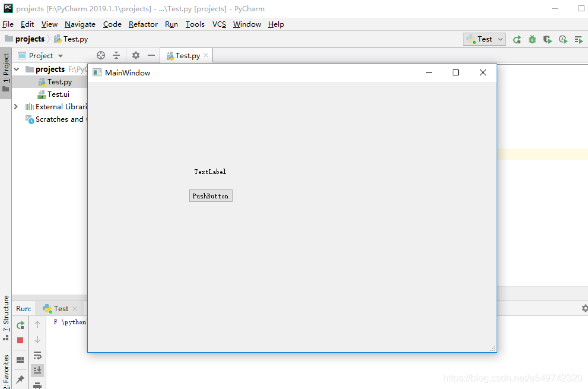The width and height of the screenshot is (588, 389).
Task: Close the Test tab in Run panel
Action: coord(75,309)
